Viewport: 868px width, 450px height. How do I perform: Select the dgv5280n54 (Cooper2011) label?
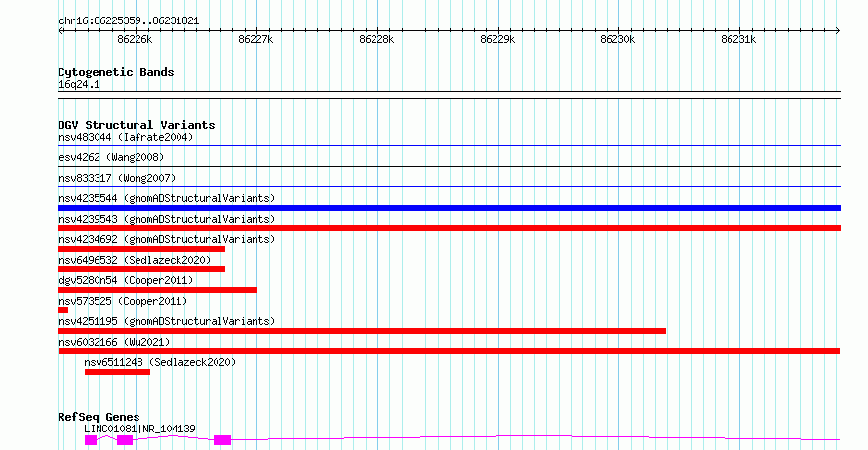tap(126, 280)
